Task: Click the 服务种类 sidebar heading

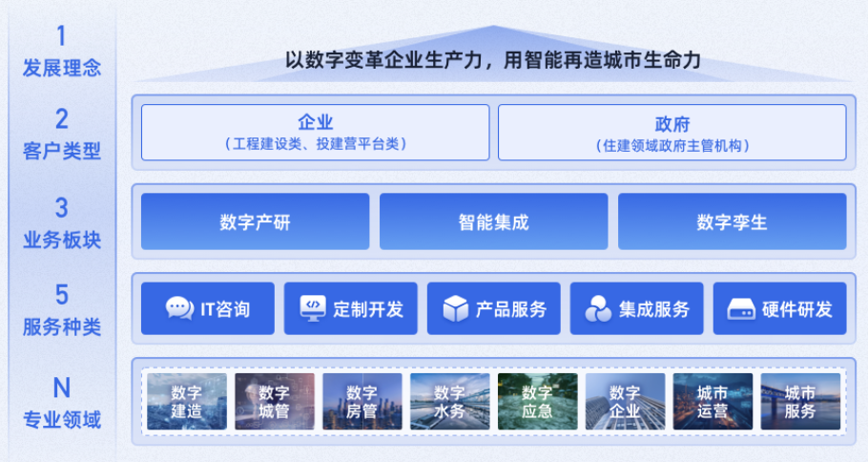Action: tap(61, 326)
